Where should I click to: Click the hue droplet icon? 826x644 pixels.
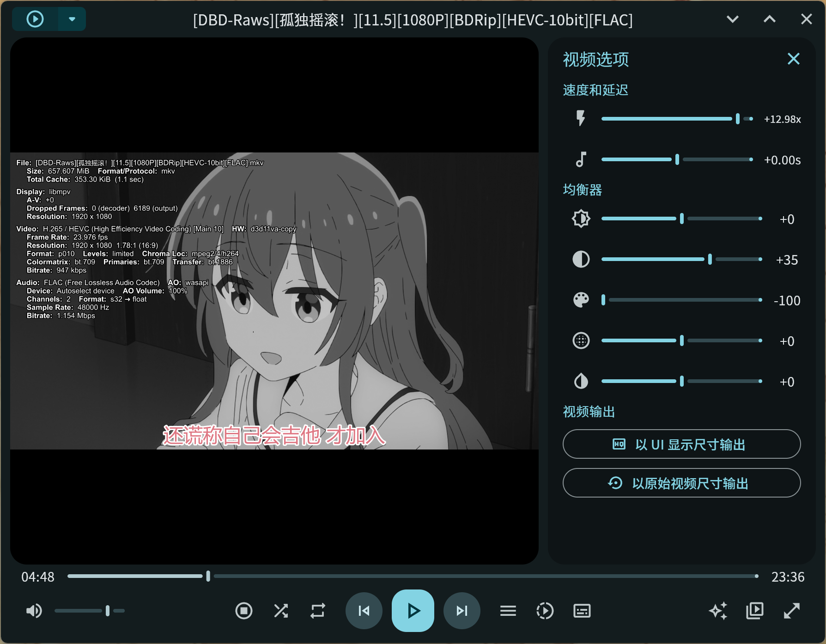click(x=581, y=381)
